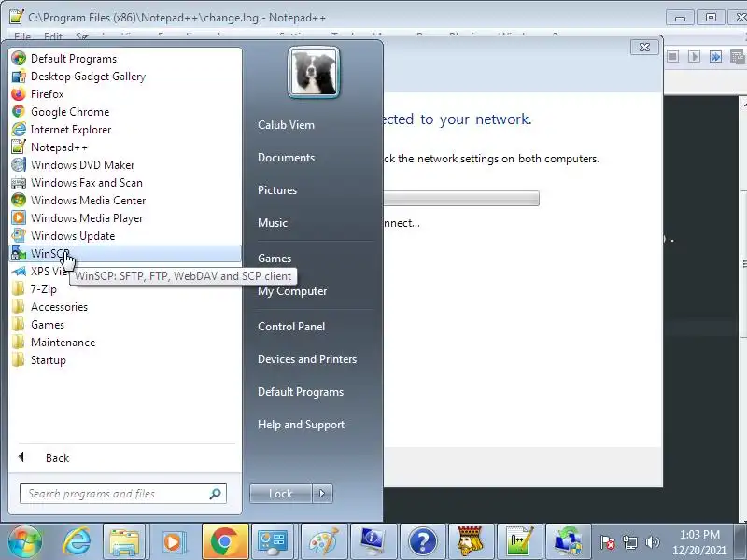Open XPS Viewer entry
The height and width of the screenshot is (560, 747).
pyautogui.click(x=39, y=272)
